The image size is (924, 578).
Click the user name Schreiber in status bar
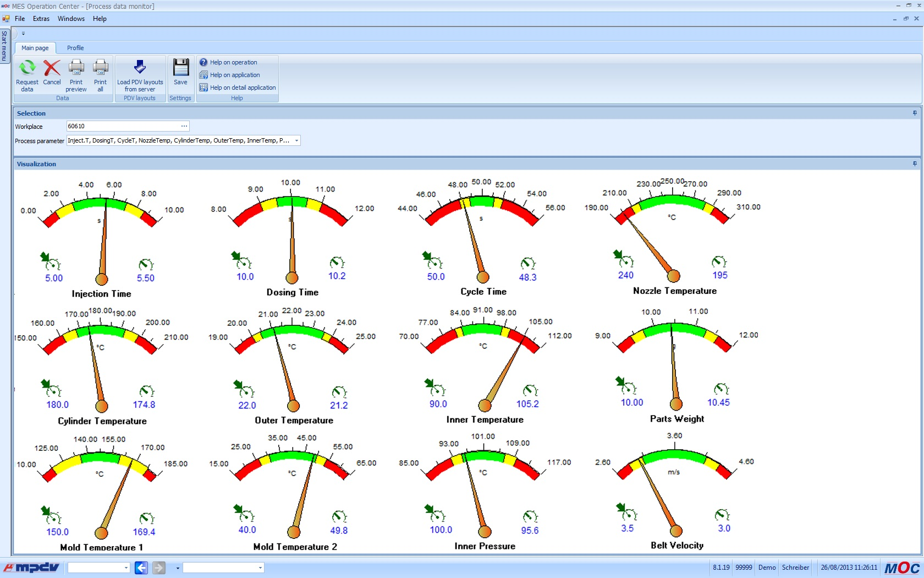795,568
